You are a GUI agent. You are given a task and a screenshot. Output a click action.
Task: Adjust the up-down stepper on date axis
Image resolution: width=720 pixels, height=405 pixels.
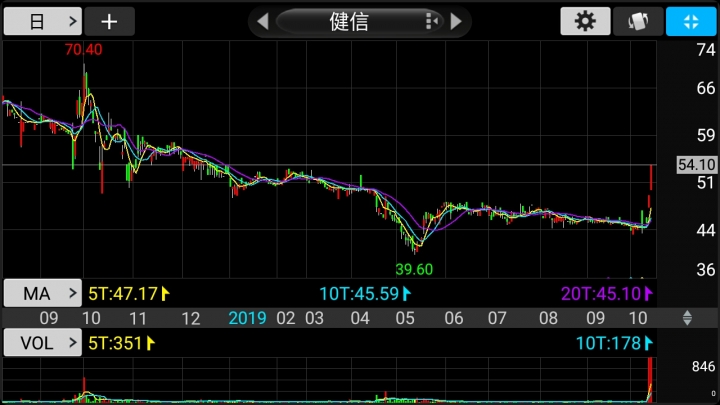[687, 318]
